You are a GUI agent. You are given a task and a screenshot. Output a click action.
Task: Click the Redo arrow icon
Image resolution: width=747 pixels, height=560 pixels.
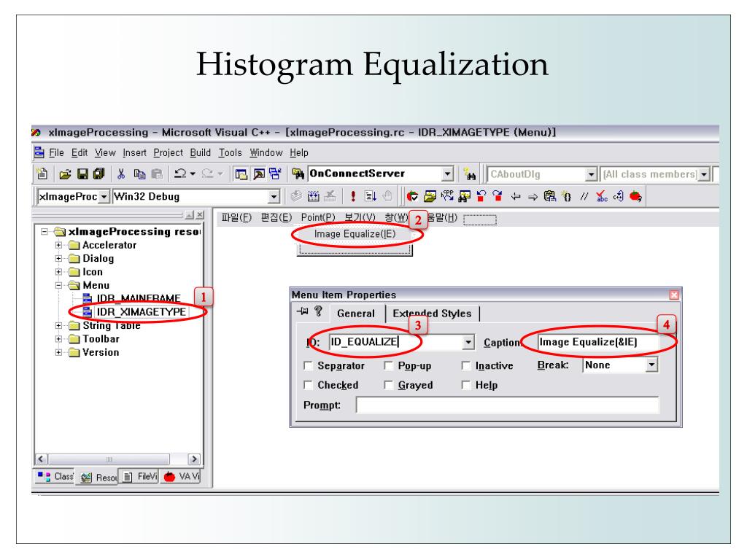pyautogui.click(x=207, y=174)
